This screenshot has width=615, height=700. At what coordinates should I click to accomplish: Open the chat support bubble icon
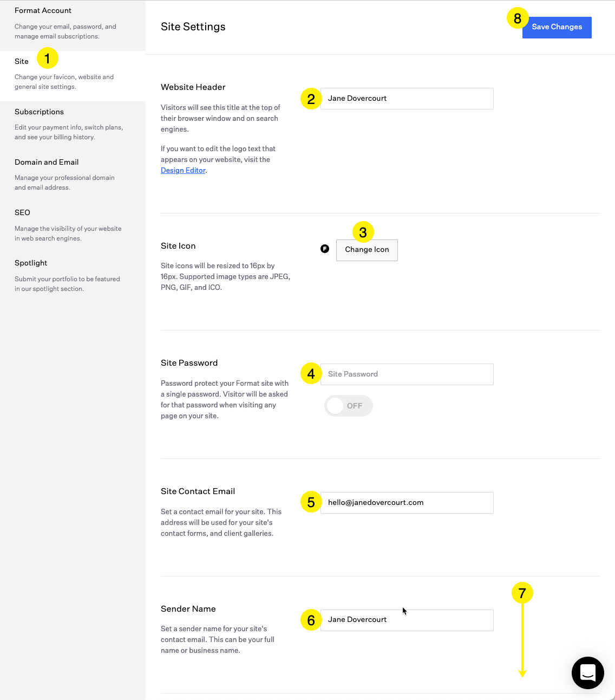587,672
